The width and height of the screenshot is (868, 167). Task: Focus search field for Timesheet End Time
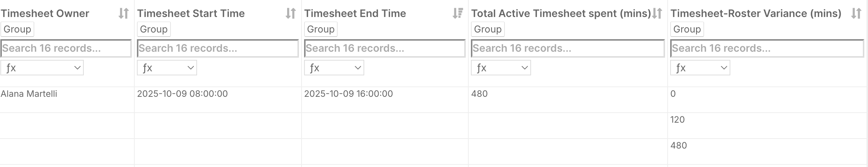coord(385,48)
